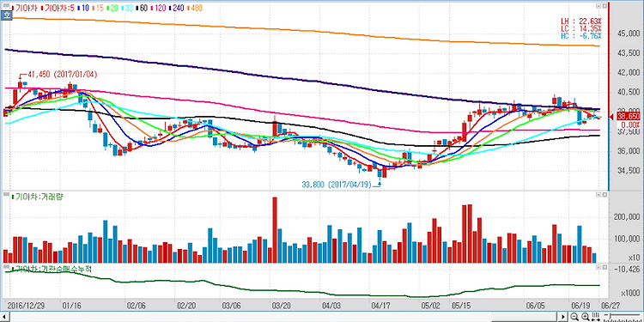The height and width of the screenshot is (322, 644).
Task: Click the x1000 scale label
Action: click(x=629, y=294)
